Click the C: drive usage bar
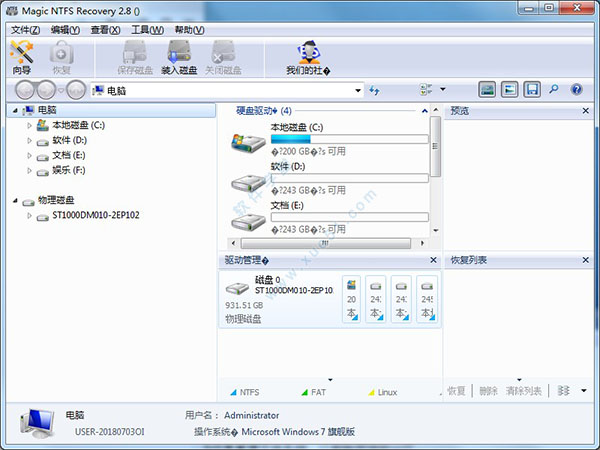This screenshot has height=450, width=600. (x=349, y=139)
